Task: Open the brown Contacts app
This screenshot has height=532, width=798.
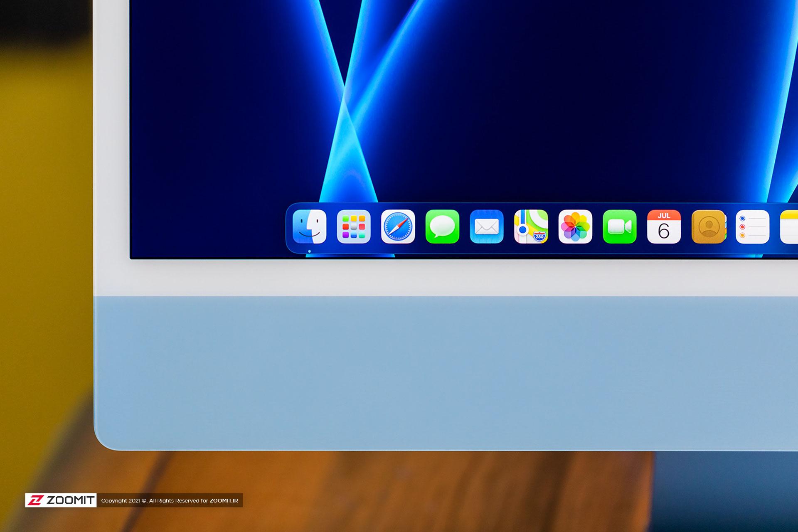Action: [709, 227]
